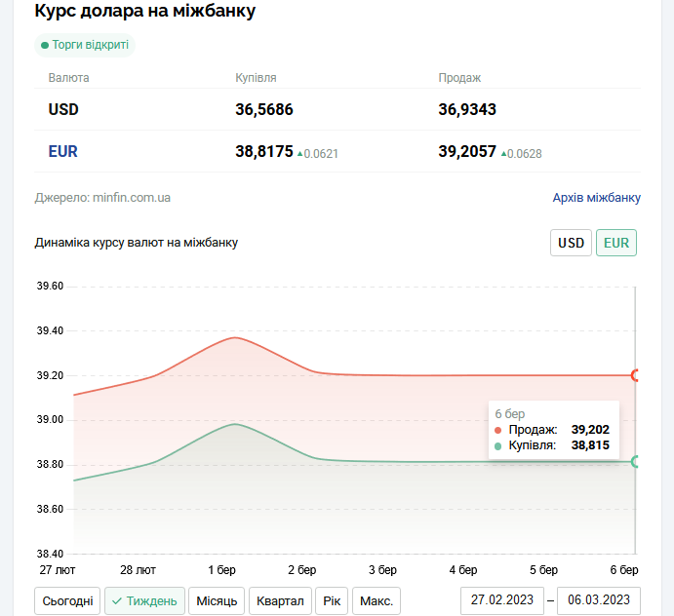
Task: Choose the Макс. time range
Action: (x=377, y=600)
